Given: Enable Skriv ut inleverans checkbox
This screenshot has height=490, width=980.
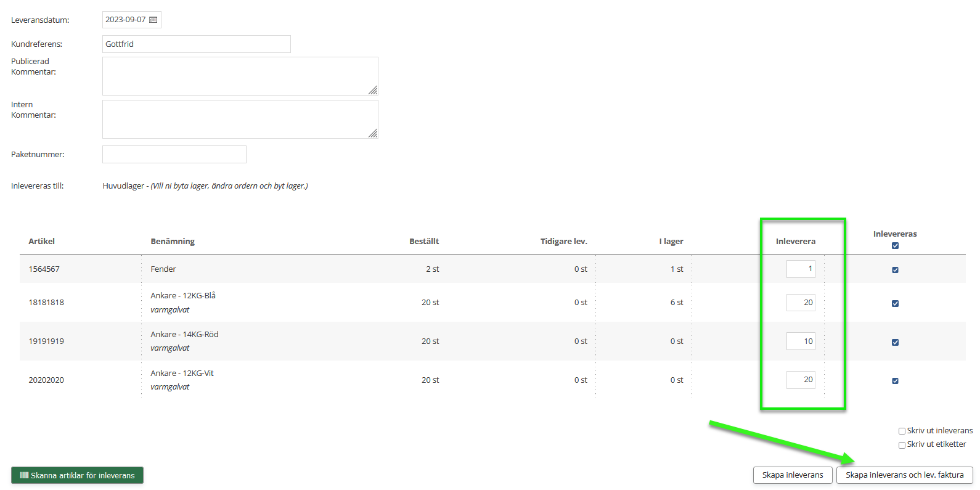Looking at the screenshot, I should tap(902, 431).
